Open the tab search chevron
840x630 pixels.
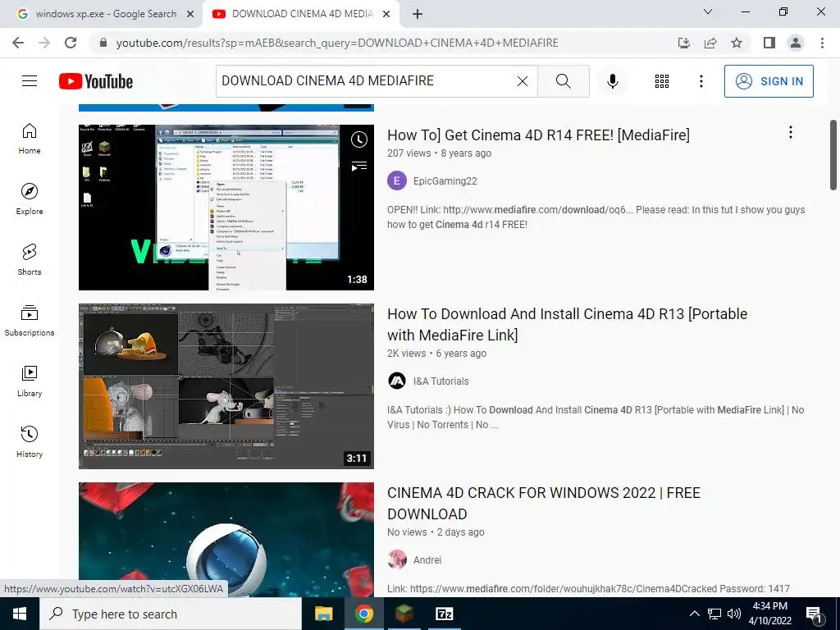click(x=708, y=11)
